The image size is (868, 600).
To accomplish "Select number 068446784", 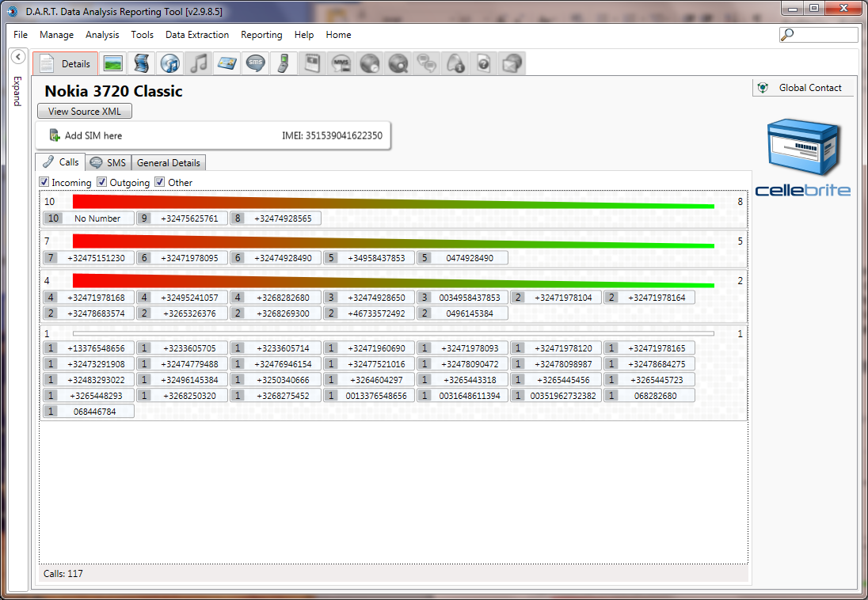I will 89,412.
